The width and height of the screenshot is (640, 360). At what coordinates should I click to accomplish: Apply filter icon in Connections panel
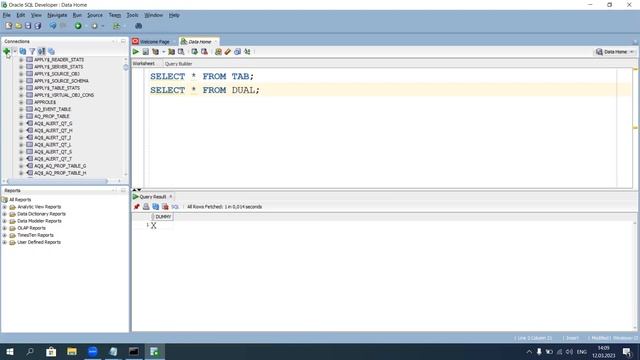(x=32, y=51)
